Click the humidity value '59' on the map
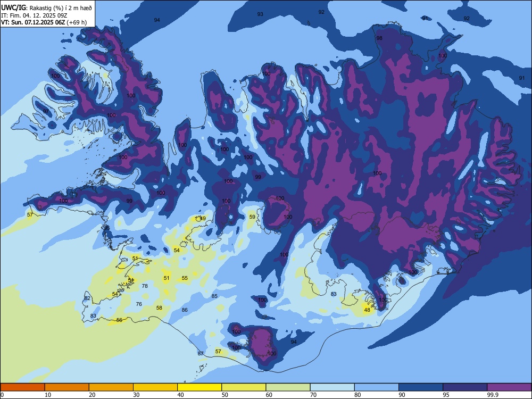Image resolution: width=532 pixels, height=399 pixels. point(252,217)
